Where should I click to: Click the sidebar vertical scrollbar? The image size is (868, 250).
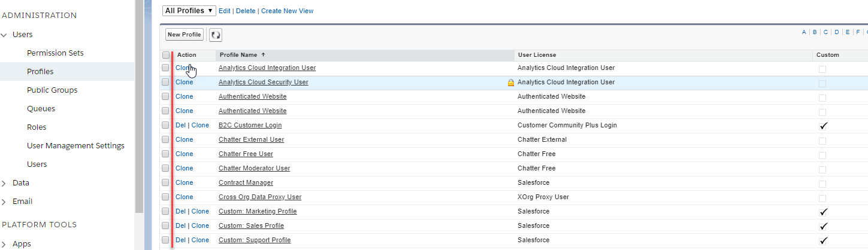139,108
